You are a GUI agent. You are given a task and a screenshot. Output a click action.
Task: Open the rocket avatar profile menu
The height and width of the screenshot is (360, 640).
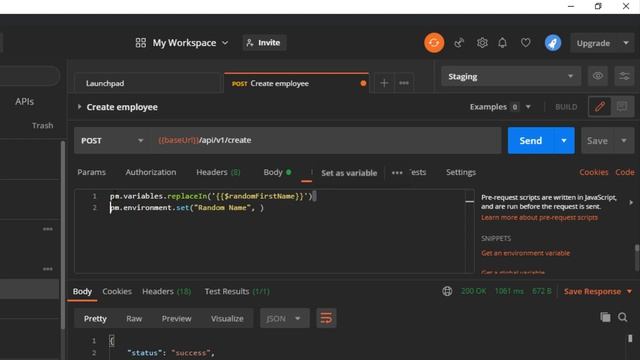point(553,43)
